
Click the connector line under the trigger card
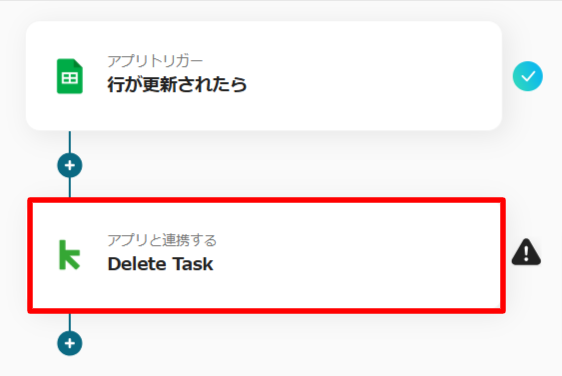pos(70,142)
